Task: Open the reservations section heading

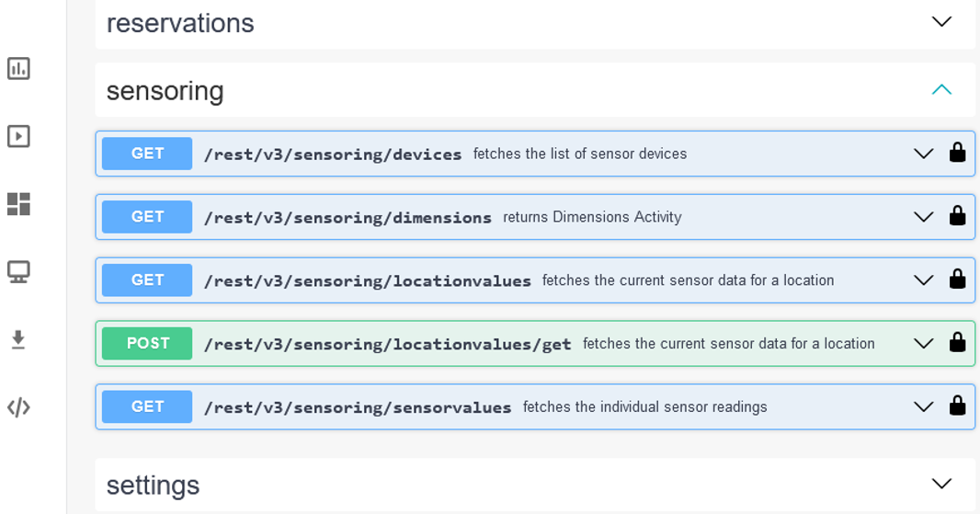Action: (x=180, y=24)
